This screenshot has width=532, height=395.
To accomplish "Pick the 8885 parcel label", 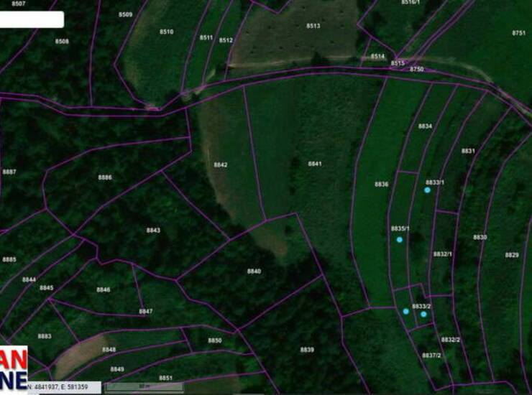I will (x=9, y=259).
